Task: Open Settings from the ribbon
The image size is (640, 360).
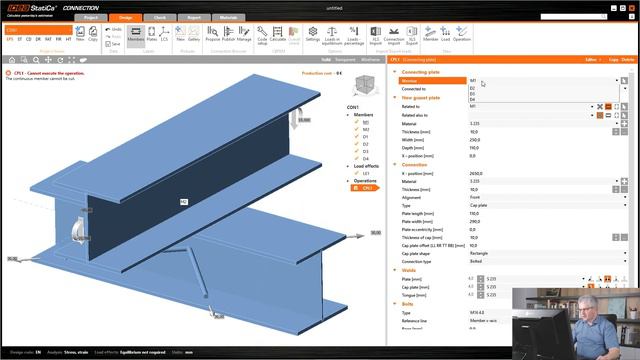Action: click(313, 33)
